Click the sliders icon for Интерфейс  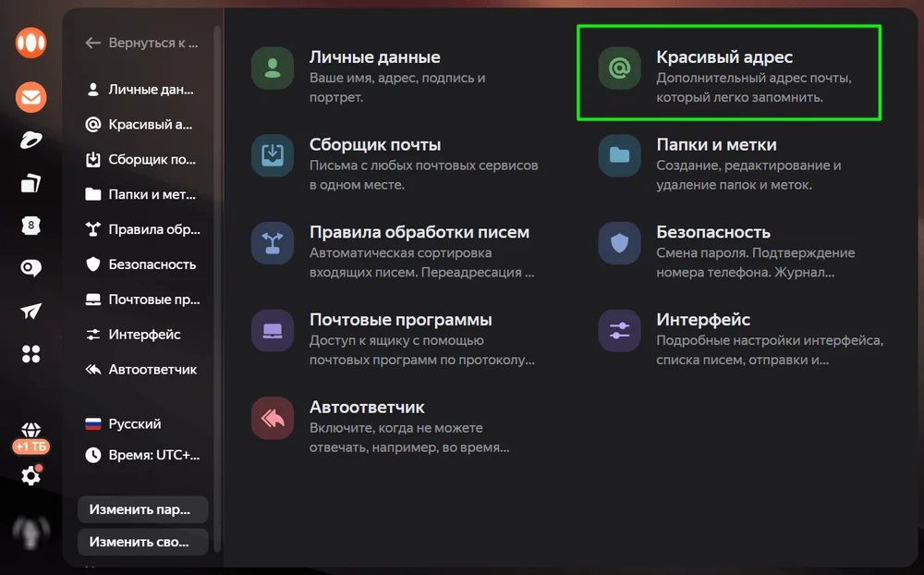pos(619,330)
